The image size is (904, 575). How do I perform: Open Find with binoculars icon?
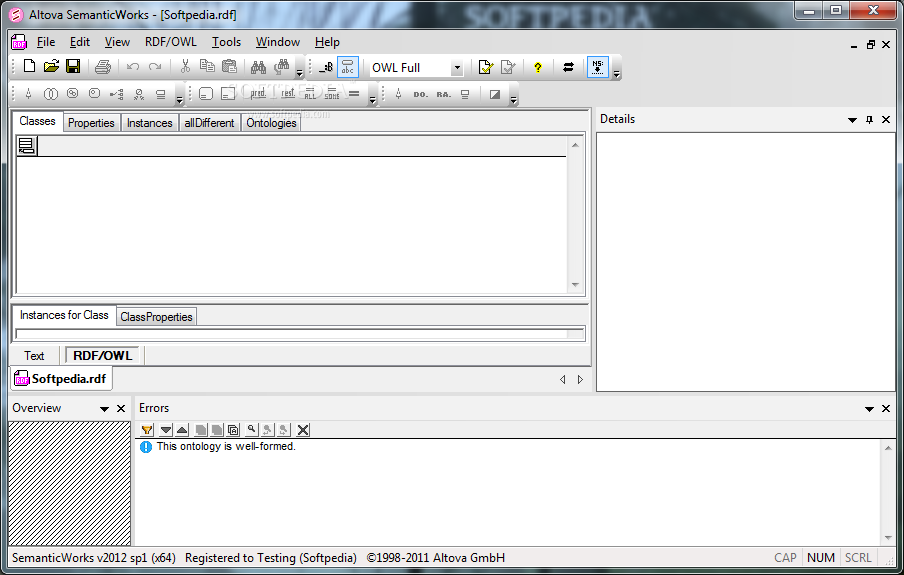pos(258,67)
